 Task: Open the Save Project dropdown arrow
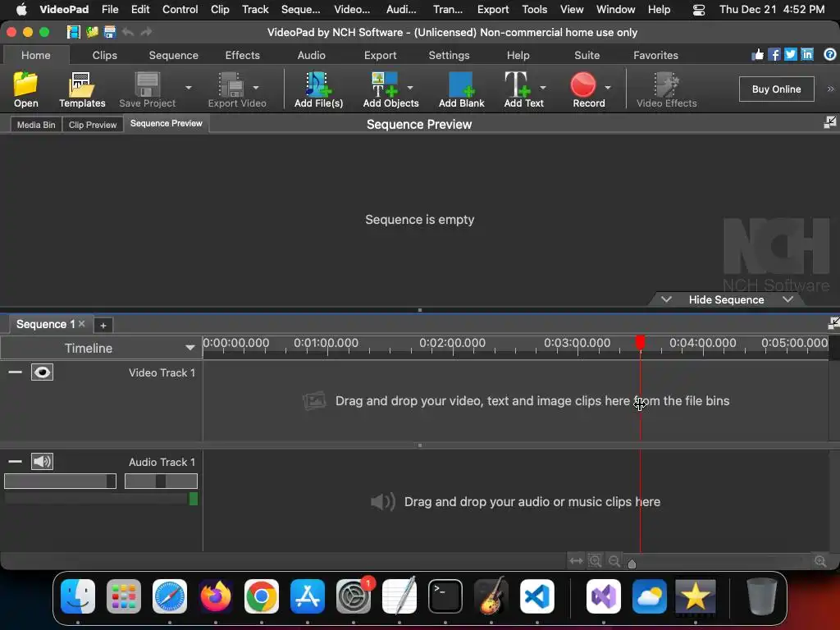pyautogui.click(x=189, y=87)
